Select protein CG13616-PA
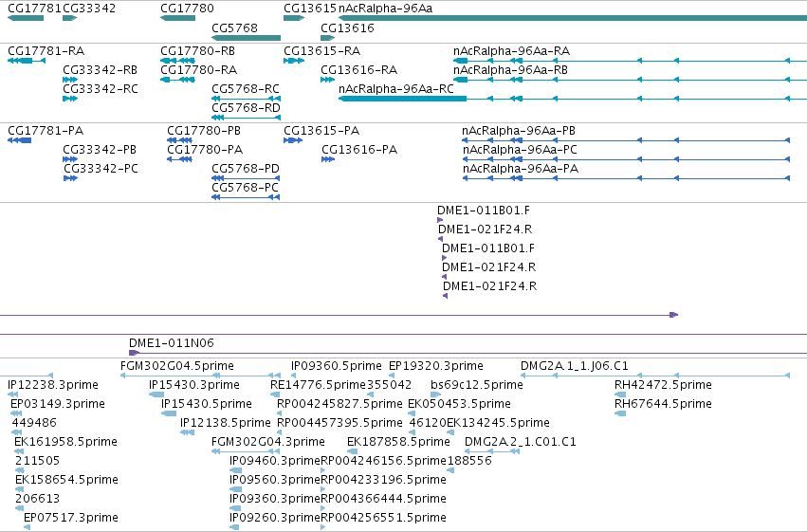The width and height of the screenshot is (807, 532). point(359,150)
